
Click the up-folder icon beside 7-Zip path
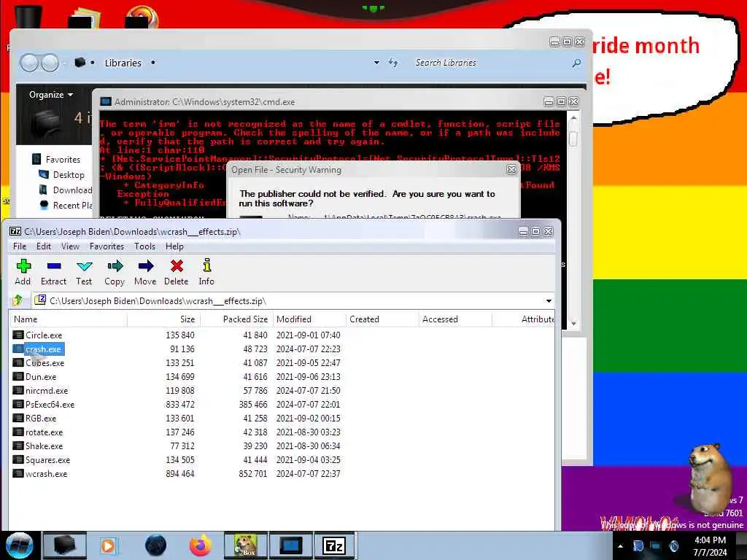pyautogui.click(x=18, y=300)
